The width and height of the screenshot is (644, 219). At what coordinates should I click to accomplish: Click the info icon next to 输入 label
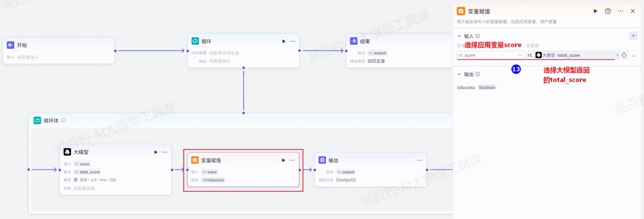pos(478,36)
